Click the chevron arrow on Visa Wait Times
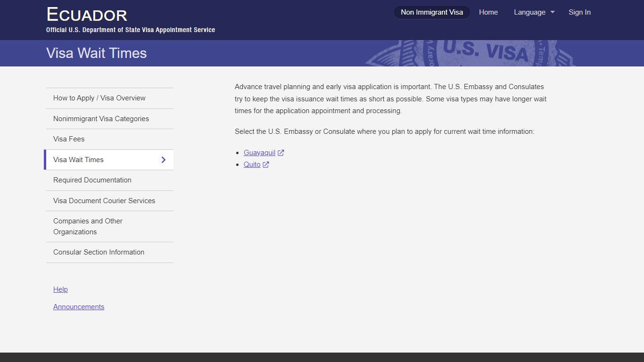This screenshot has width=644, height=362. click(x=164, y=160)
